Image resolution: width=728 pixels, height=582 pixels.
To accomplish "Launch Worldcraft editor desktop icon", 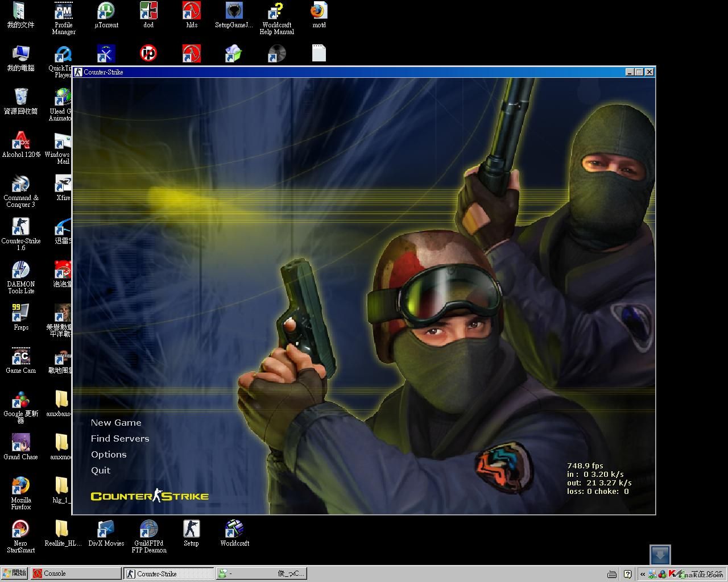I will (x=234, y=529).
